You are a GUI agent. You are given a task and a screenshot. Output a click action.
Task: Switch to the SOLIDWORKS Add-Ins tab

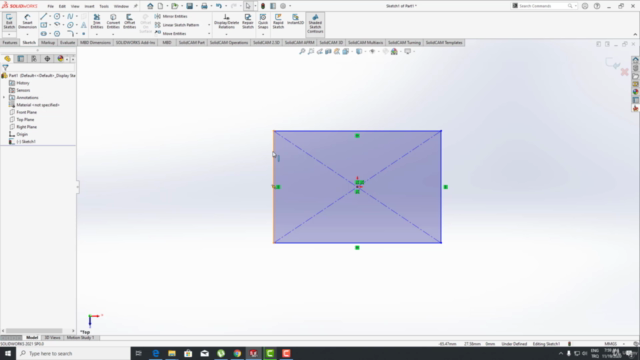click(x=135, y=42)
